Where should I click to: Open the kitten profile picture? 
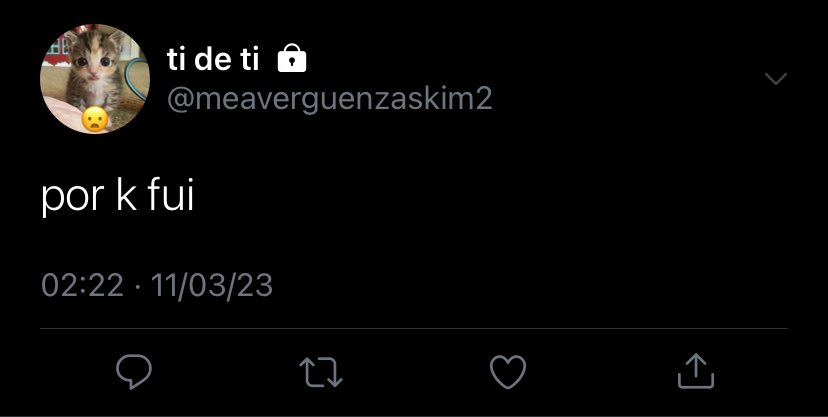95,79
